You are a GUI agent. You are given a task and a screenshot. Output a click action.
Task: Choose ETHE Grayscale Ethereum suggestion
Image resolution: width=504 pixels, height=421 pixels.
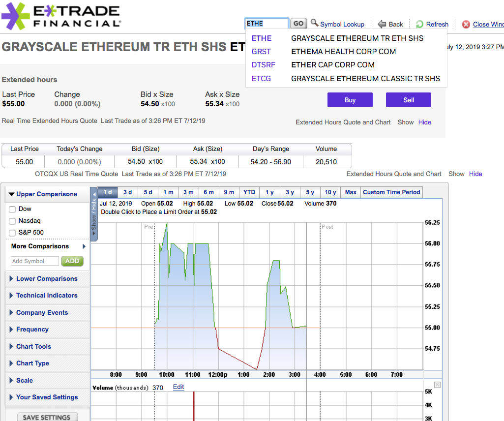(x=346, y=38)
